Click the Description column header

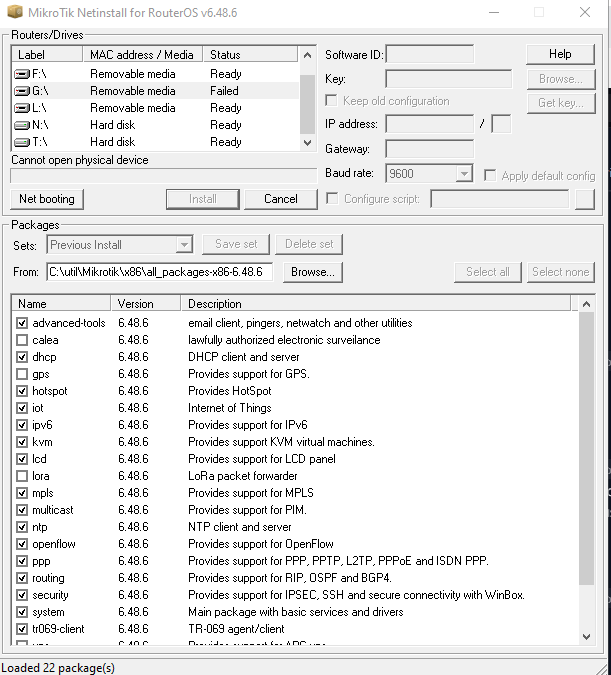376,303
